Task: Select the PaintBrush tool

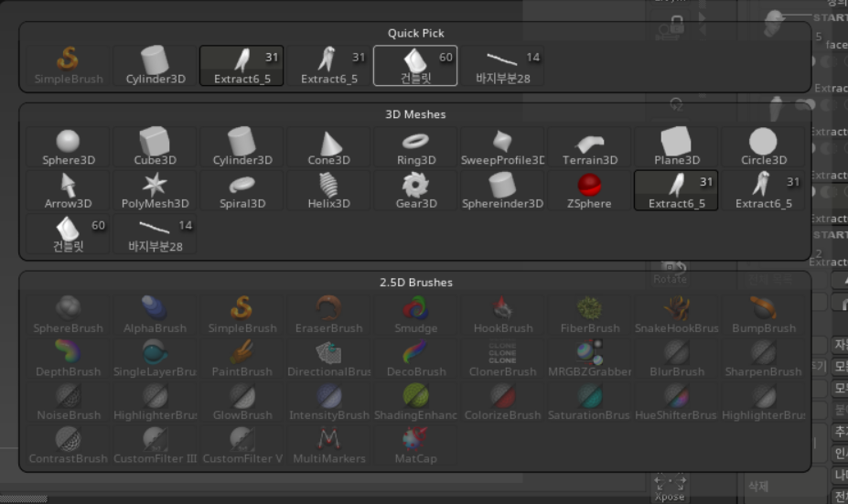Action: click(x=242, y=359)
